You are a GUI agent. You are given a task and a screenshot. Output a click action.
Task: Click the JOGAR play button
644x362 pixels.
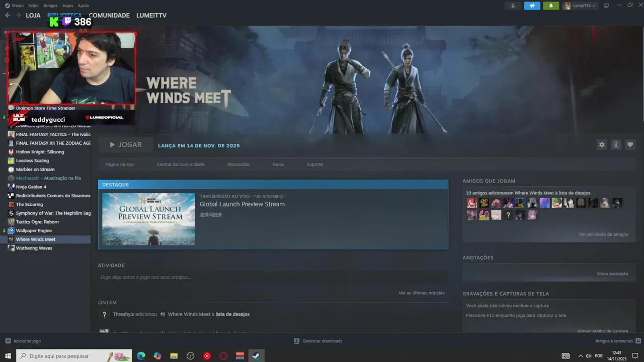[125, 145]
